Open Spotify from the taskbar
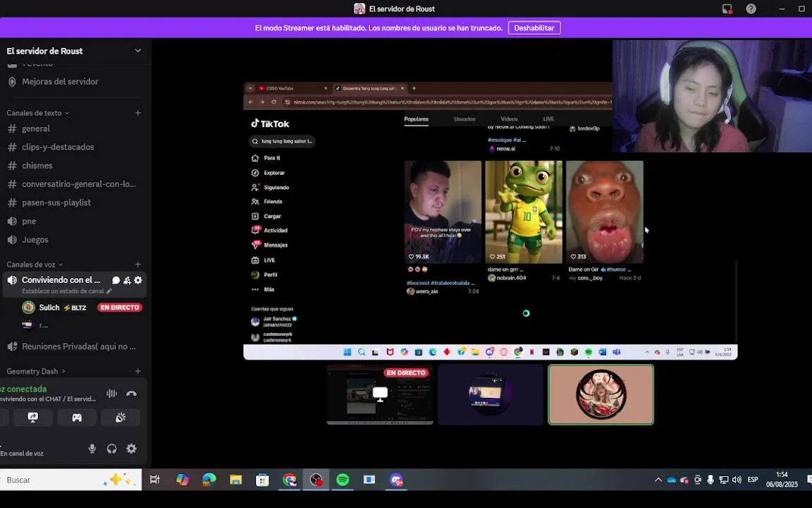The width and height of the screenshot is (812, 508). [x=343, y=480]
